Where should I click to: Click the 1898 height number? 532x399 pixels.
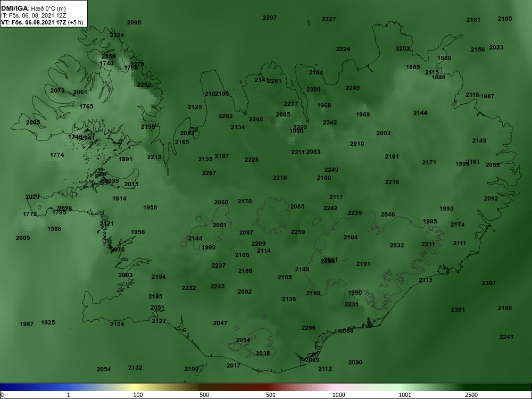pyautogui.click(x=438, y=77)
